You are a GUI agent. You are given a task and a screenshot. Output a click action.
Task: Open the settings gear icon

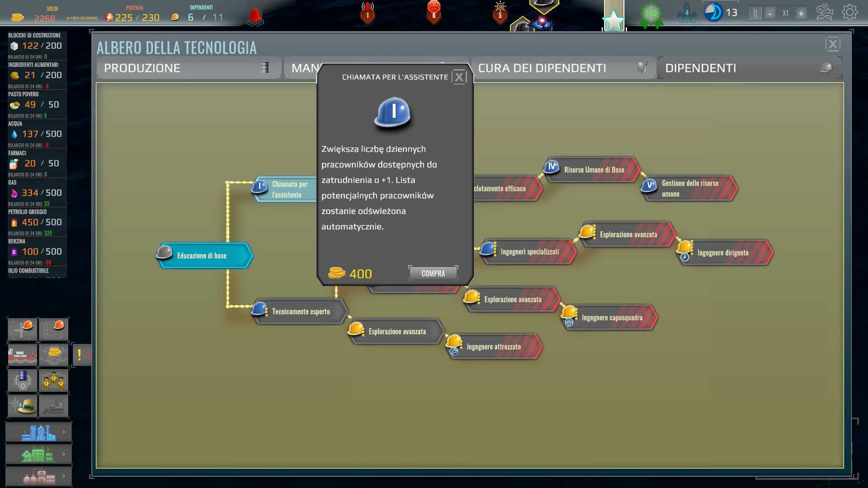point(850,12)
